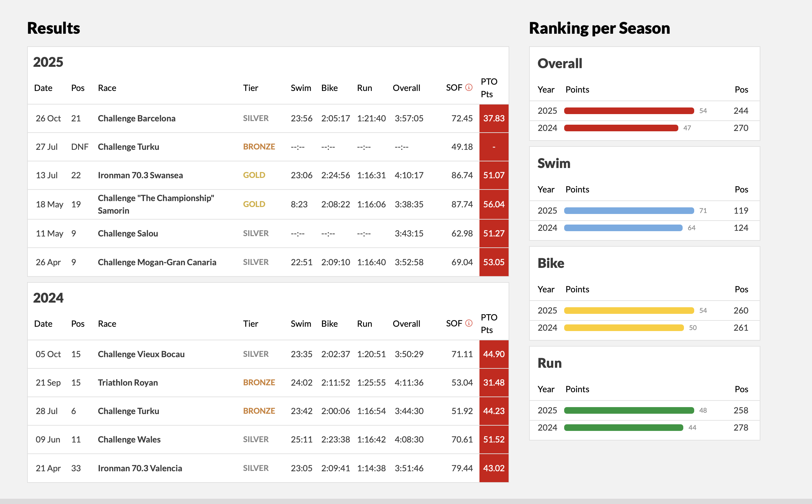Click the DNF result for Challenge Turku
The height and width of the screenshot is (504, 812).
point(79,147)
